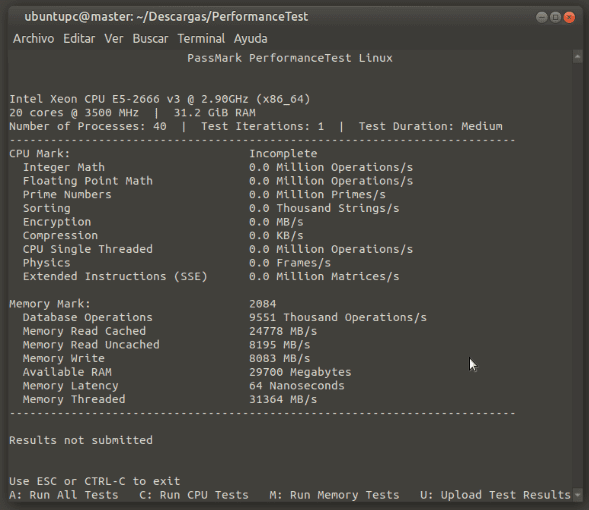This screenshot has width=589, height=510.
Task: Open the Terminal menu
Action: [x=201, y=39]
